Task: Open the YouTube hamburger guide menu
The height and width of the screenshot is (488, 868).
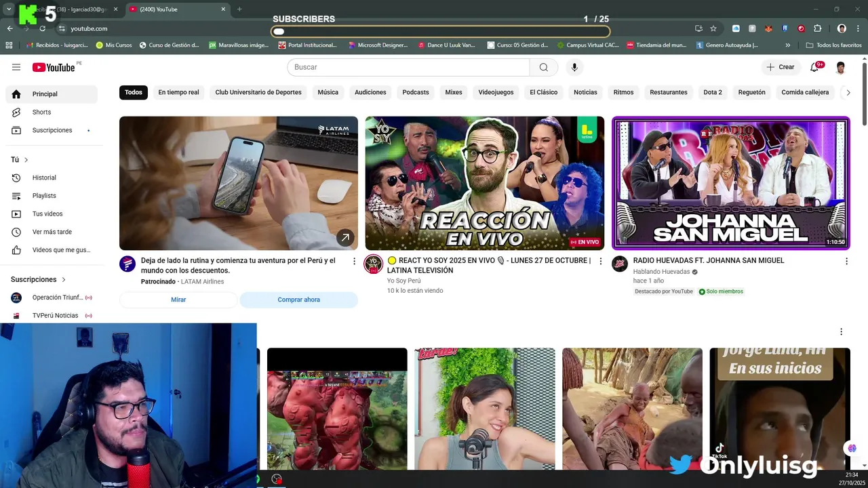Action: (16, 67)
